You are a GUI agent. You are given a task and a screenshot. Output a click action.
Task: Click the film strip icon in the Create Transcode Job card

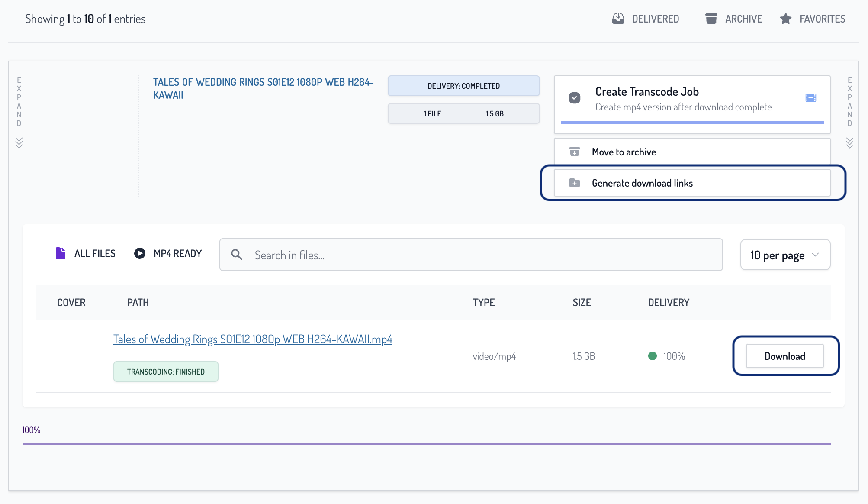point(810,98)
